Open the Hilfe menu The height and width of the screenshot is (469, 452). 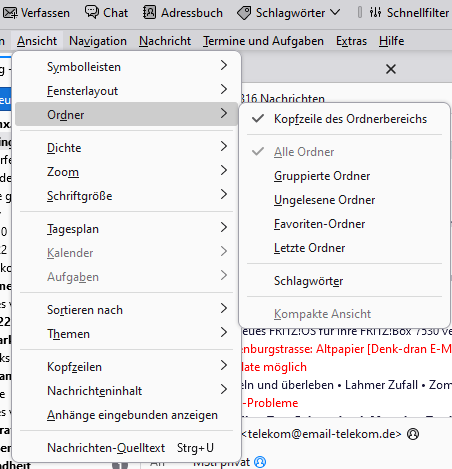click(x=391, y=41)
